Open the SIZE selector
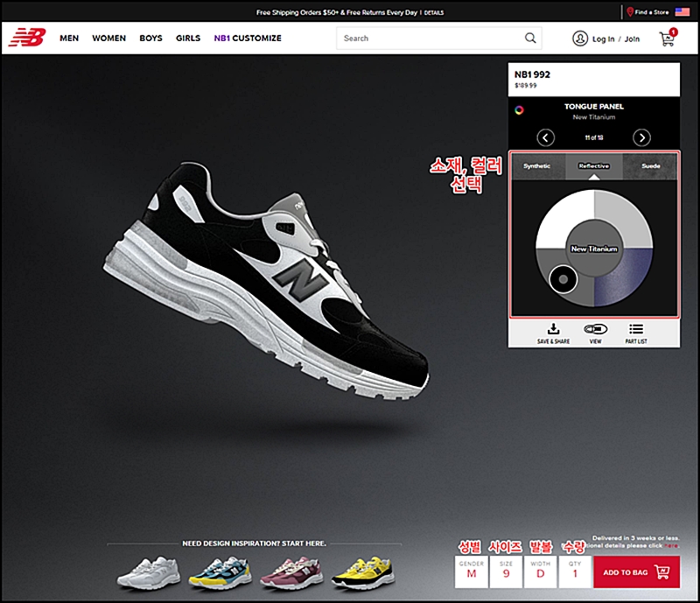700x603 pixels. [x=506, y=572]
